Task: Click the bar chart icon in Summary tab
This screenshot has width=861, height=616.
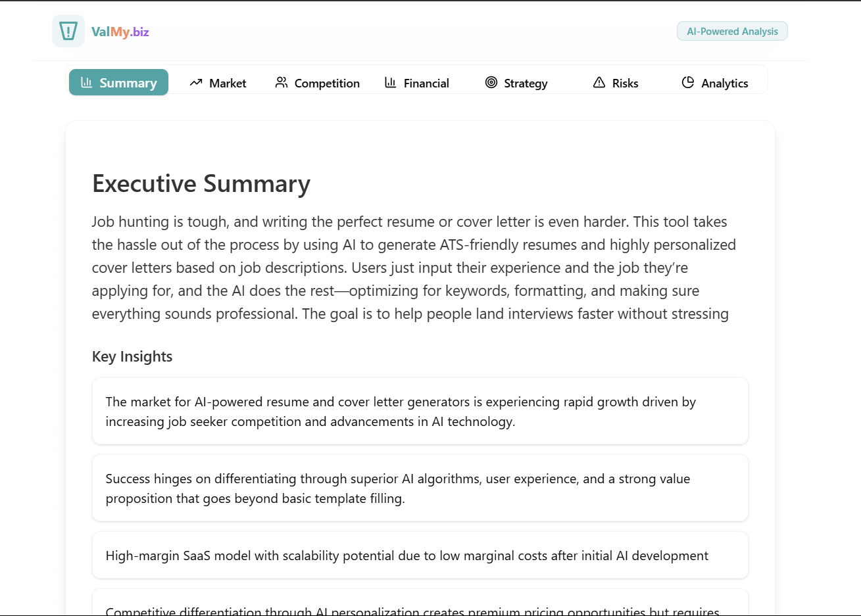Action: pos(87,82)
